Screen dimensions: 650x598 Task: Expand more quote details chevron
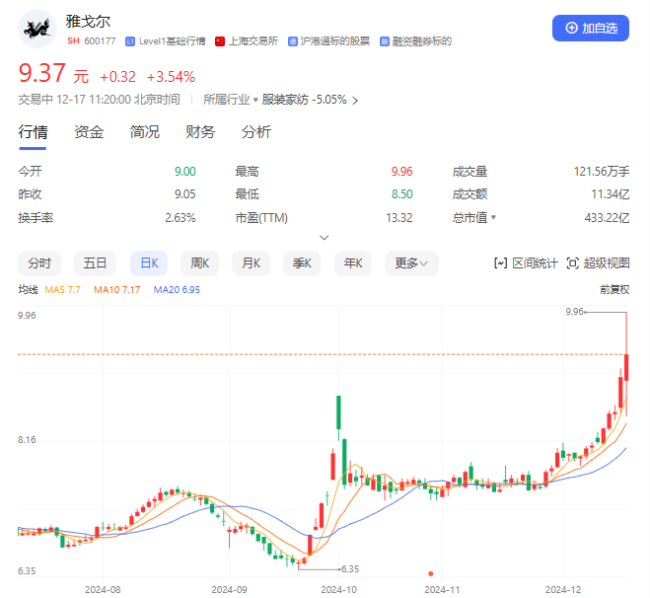point(324,237)
